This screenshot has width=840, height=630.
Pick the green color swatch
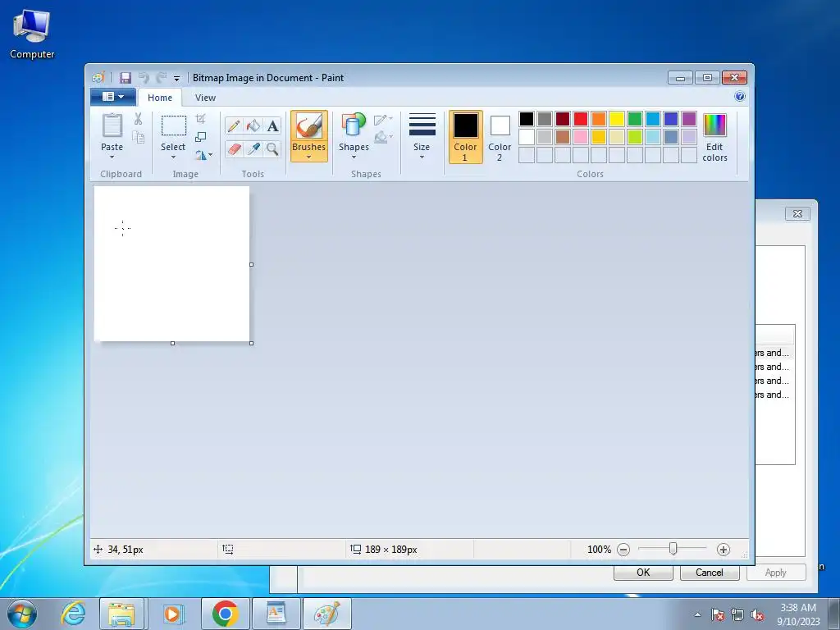(635, 119)
